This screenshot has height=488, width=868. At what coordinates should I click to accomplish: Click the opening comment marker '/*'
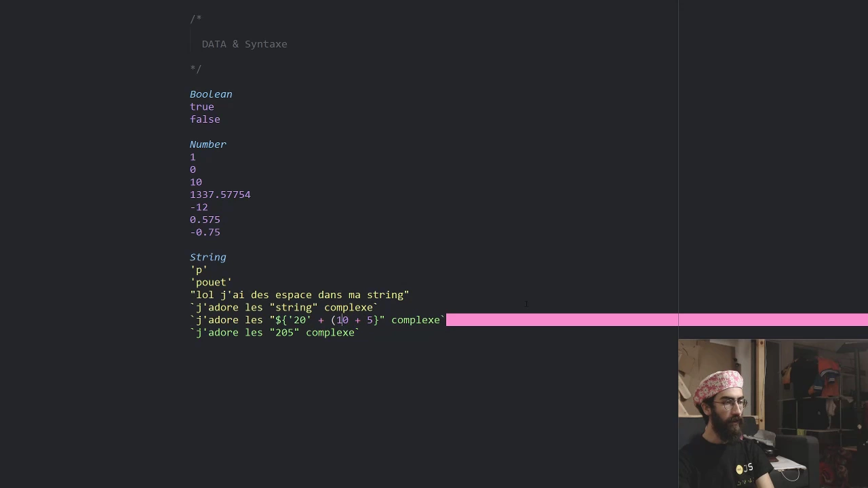(x=196, y=19)
